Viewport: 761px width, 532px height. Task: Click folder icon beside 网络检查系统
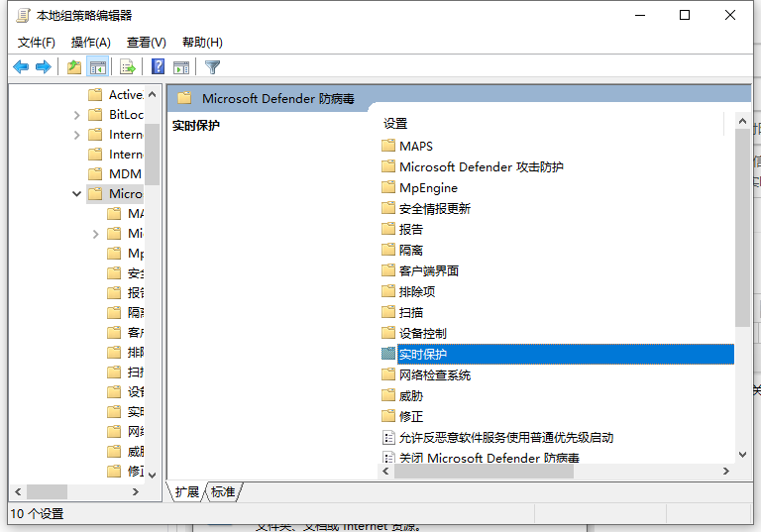pyautogui.click(x=388, y=374)
